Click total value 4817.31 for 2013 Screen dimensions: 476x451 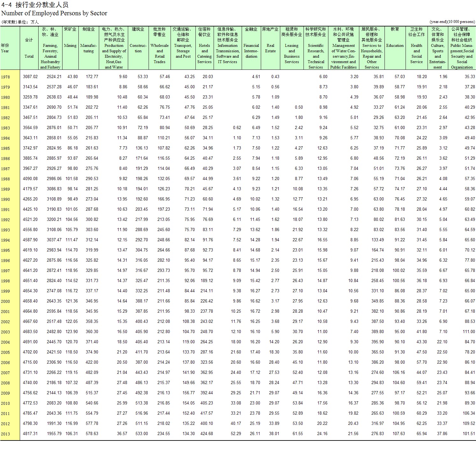point(30,434)
